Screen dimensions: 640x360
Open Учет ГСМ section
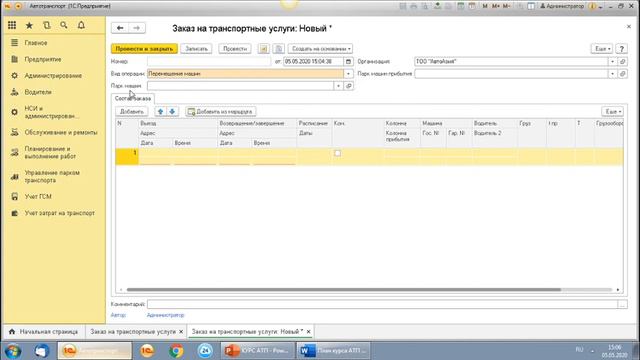38,196
